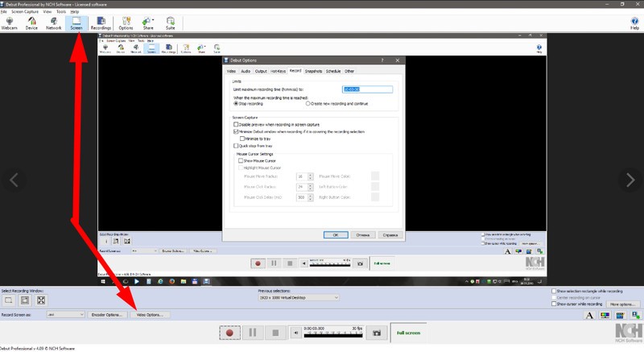Click Share in outer main toolbar
The width and height of the screenshot is (644, 352).
click(x=148, y=23)
